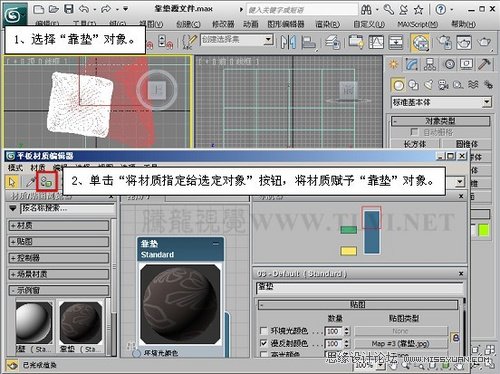Click the select arrow tool in material editor
Image resolution: width=500 pixels, height=374 pixels.
click(13, 182)
